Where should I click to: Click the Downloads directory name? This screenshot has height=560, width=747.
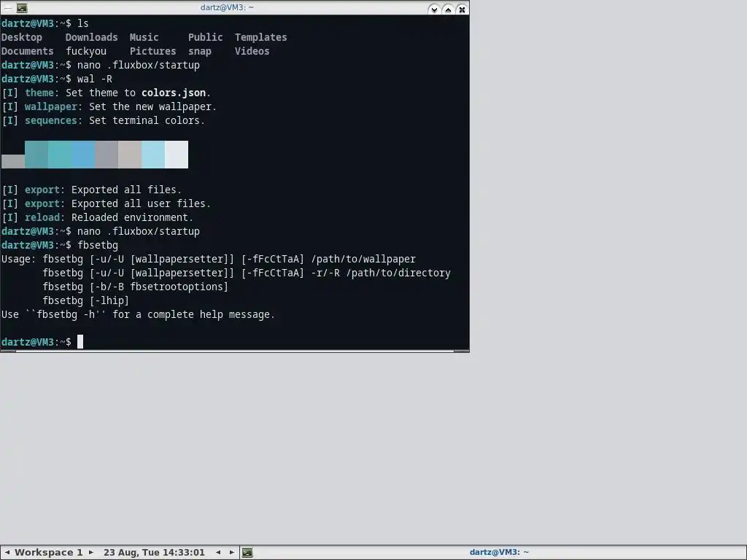tap(91, 37)
